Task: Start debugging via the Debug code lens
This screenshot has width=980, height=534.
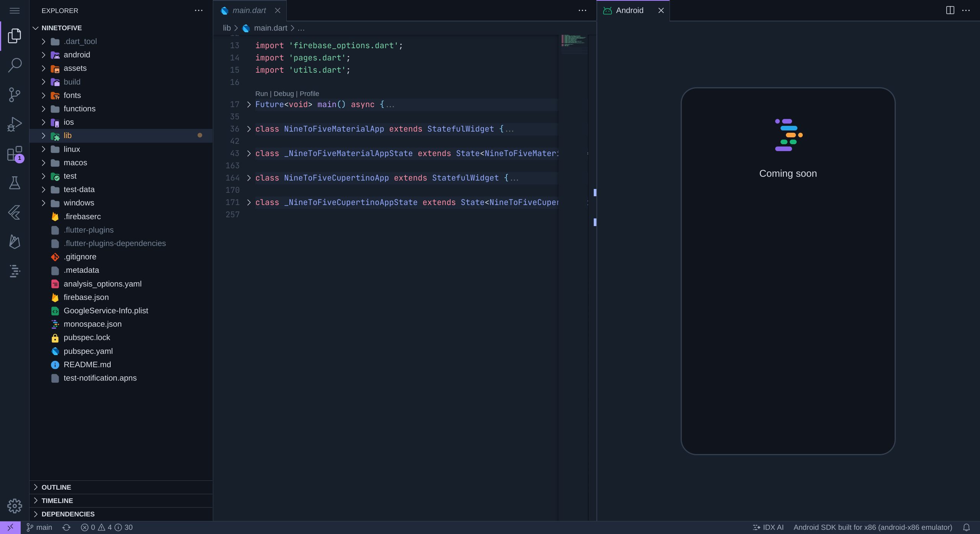Action: [x=284, y=94]
